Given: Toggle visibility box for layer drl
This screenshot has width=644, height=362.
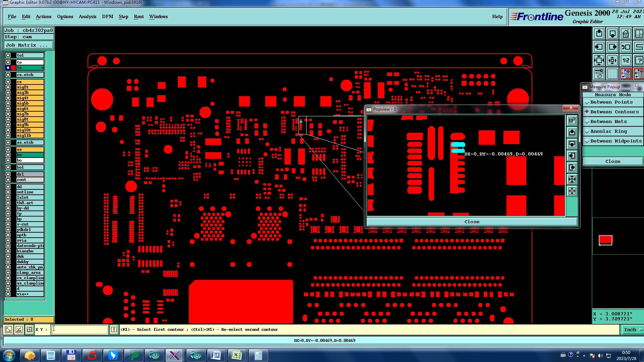Looking at the screenshot, I should tap(8, 174).
